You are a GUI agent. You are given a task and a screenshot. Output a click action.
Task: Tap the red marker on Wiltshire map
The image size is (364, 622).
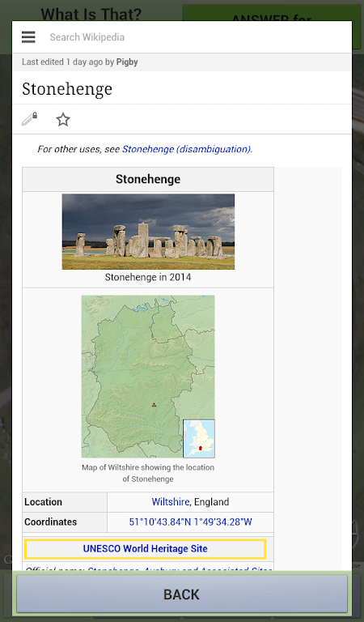[154, 405]
